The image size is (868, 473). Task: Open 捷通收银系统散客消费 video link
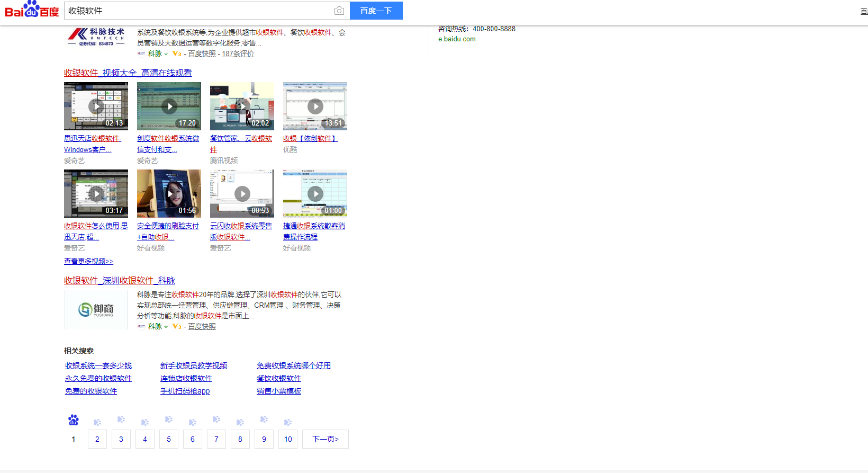click(314, 231)
